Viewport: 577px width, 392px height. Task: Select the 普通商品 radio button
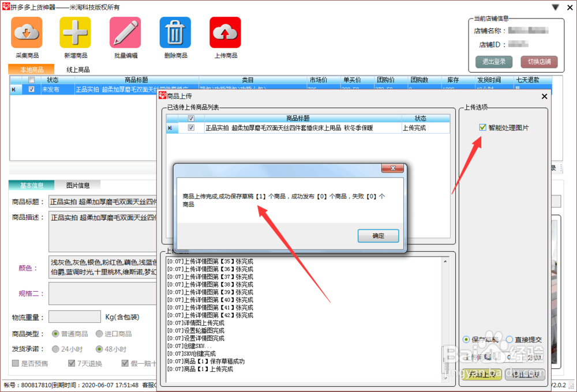click(x=55, y=334)
